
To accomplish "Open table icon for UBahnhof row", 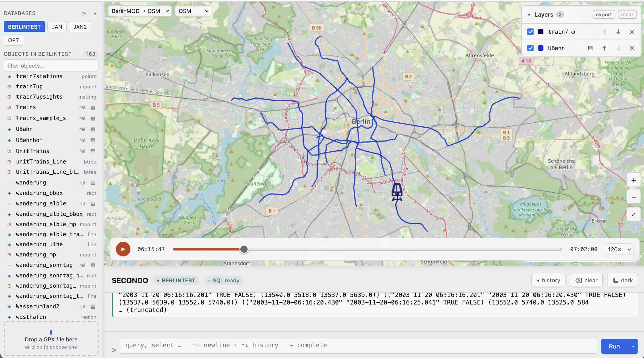I will click(x=93, y=140).
